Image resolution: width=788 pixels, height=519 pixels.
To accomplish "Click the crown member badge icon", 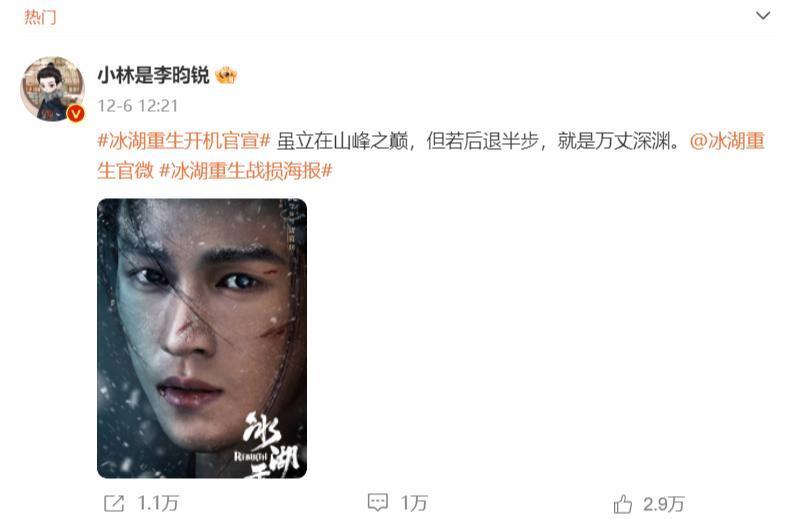I will click(x=226, y=76).
